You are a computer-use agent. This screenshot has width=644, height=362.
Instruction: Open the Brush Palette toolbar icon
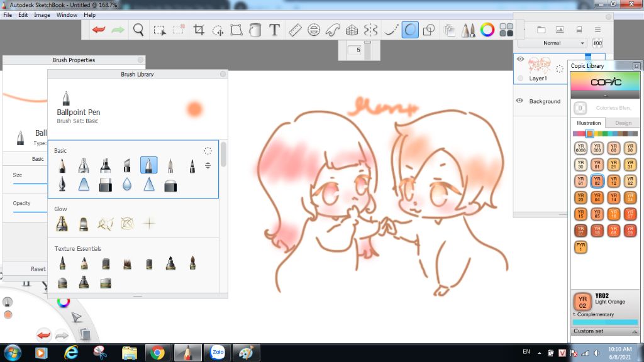[x=468, y=30]
